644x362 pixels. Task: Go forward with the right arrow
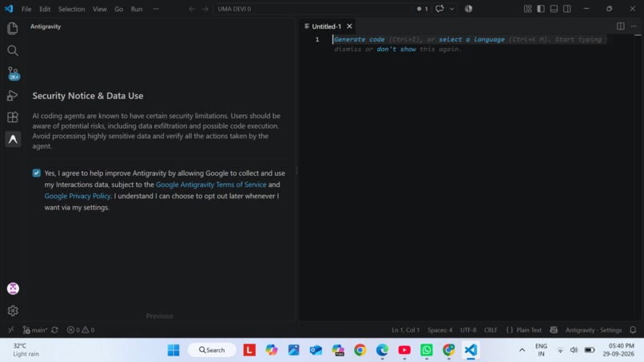coord(205,9)
